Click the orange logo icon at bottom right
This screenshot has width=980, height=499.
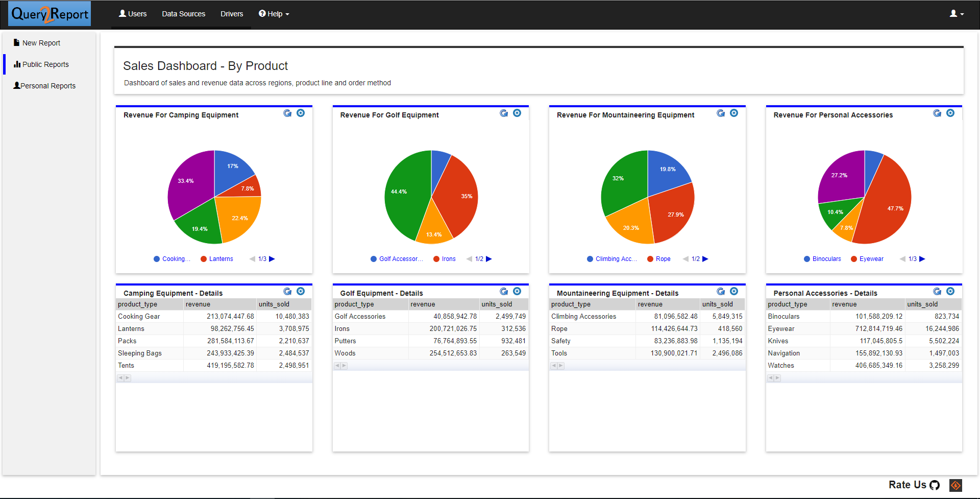point(955,485)
